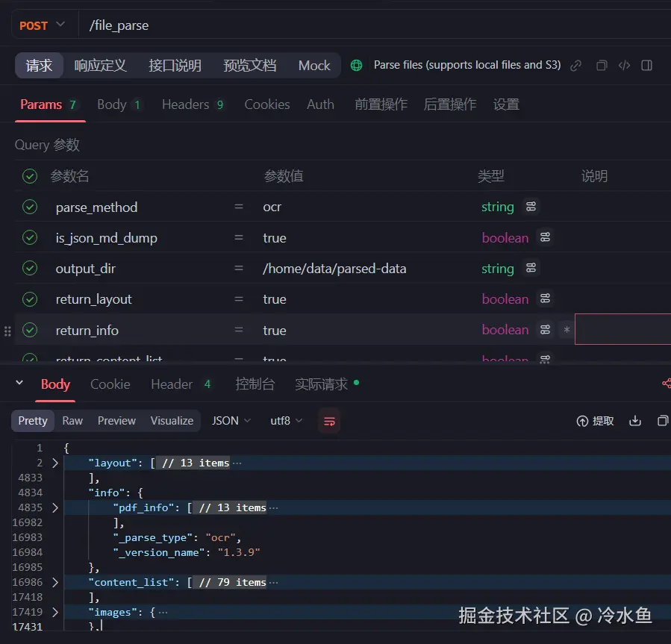This screenshot has width=671, height=644.
Task: Click the settings icon in parse_method row
Action: click(x=531, y=207)
